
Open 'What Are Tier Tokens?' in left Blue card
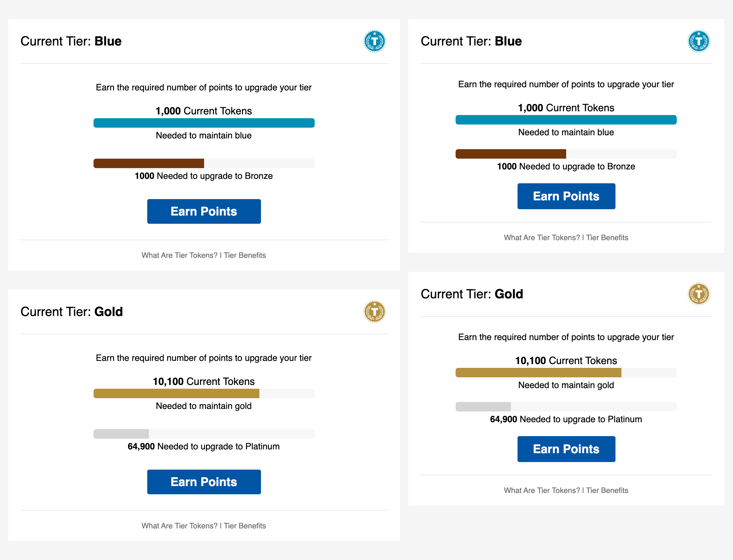pyautogui.click(x=179, y=255)
